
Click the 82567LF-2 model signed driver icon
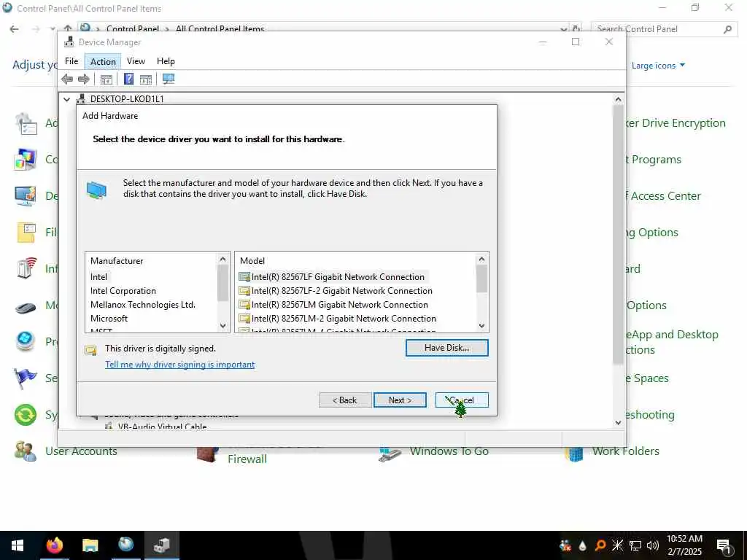tap(244, 291)
